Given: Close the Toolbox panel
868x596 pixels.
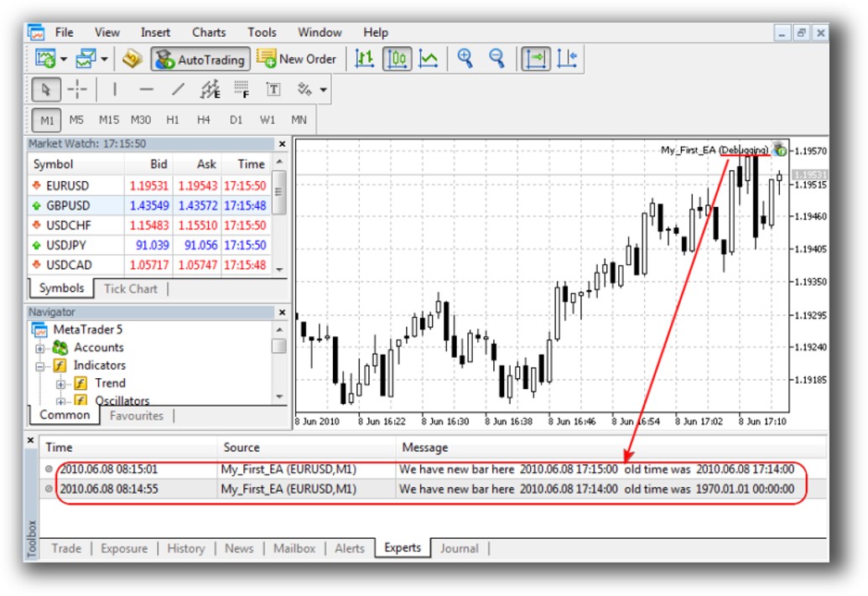Looking at the screenshot, I should [31, 441].
